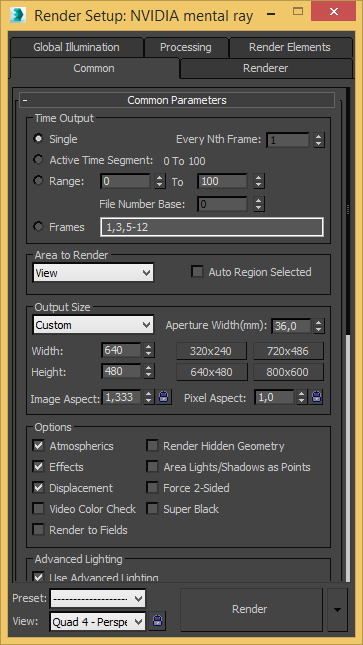Enable Render to Fields checkbox
363x645 pixels.
click(x=39, y=530)
